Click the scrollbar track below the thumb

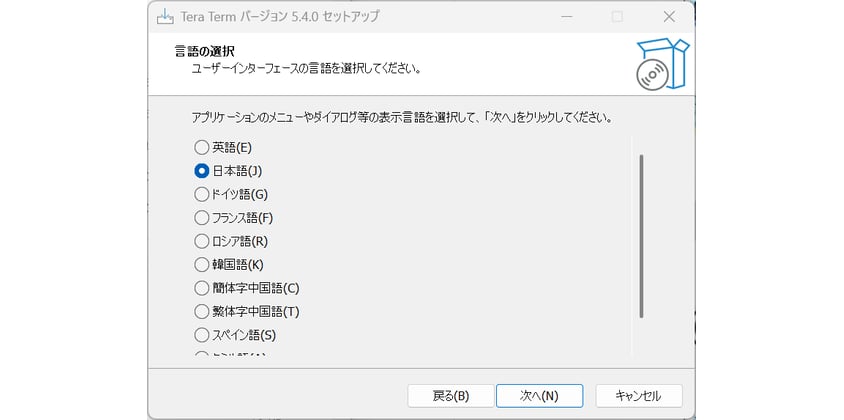[640, 337]
